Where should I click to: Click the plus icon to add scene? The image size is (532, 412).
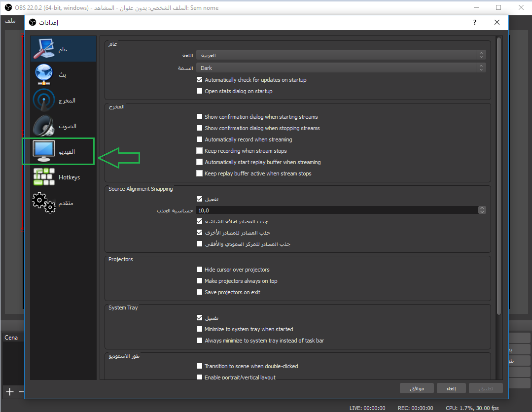coord(10,392)
